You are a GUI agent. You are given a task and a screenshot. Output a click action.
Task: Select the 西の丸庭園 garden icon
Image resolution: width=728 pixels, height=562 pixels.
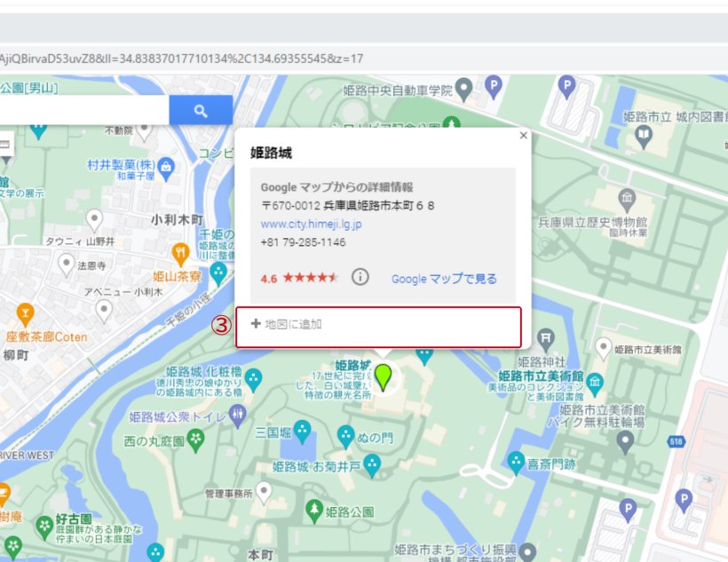click(195, 439)
